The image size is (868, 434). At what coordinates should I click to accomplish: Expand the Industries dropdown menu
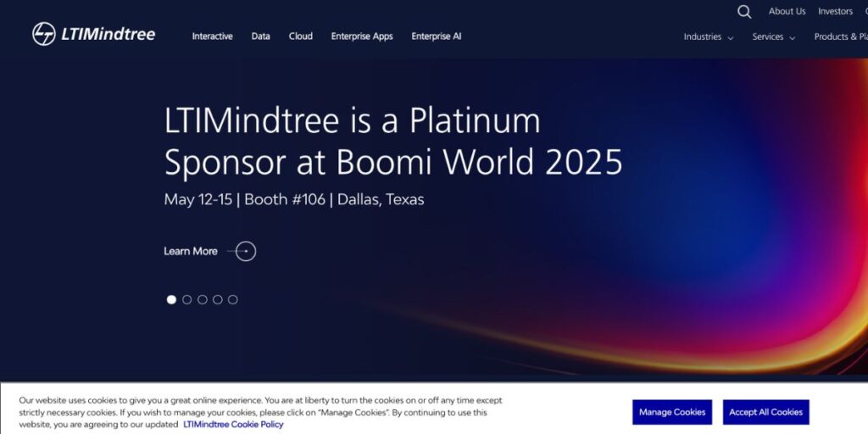(709, 37)
